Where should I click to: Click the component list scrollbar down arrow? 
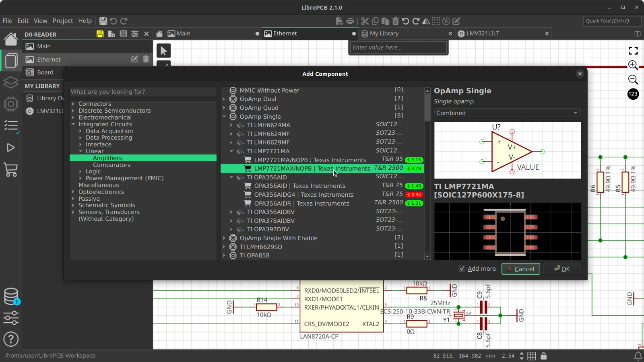(x=427, y=257)
